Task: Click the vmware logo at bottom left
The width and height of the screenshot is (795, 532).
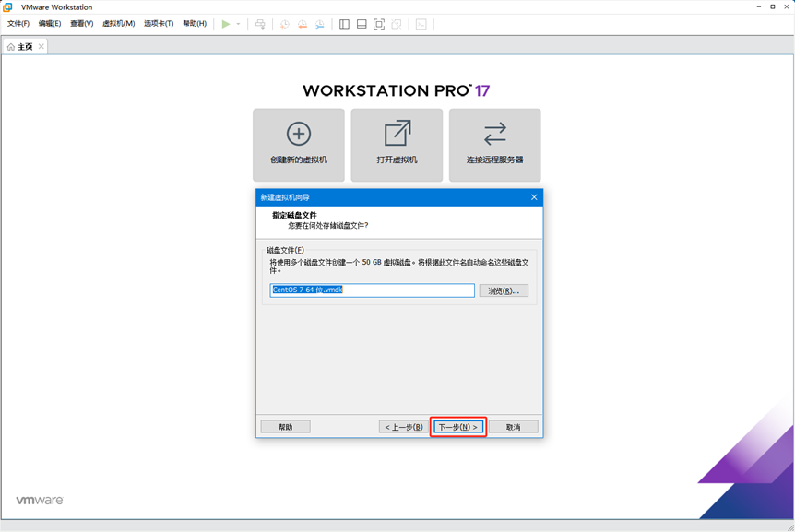Action: (x=40, y=500)
